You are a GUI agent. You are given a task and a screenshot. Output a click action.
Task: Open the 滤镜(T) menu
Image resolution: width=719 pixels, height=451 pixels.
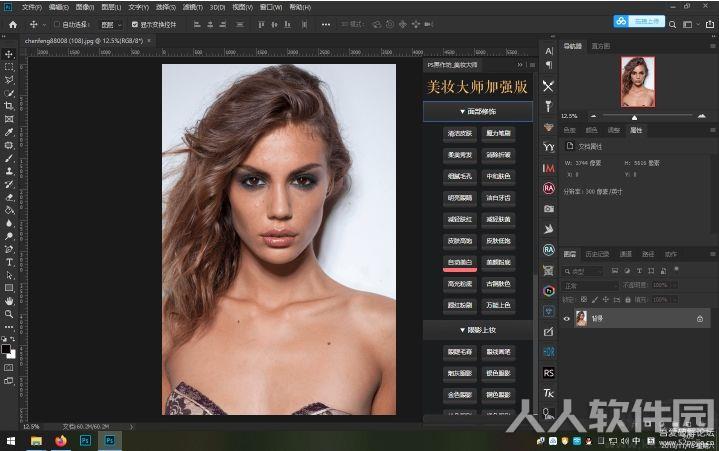click(193, 7)
